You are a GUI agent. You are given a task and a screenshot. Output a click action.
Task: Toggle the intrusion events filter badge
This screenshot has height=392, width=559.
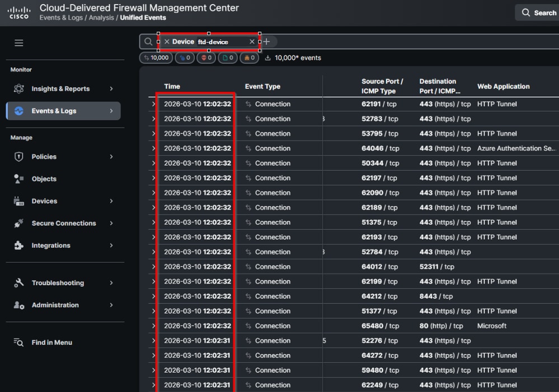point(185,57)
